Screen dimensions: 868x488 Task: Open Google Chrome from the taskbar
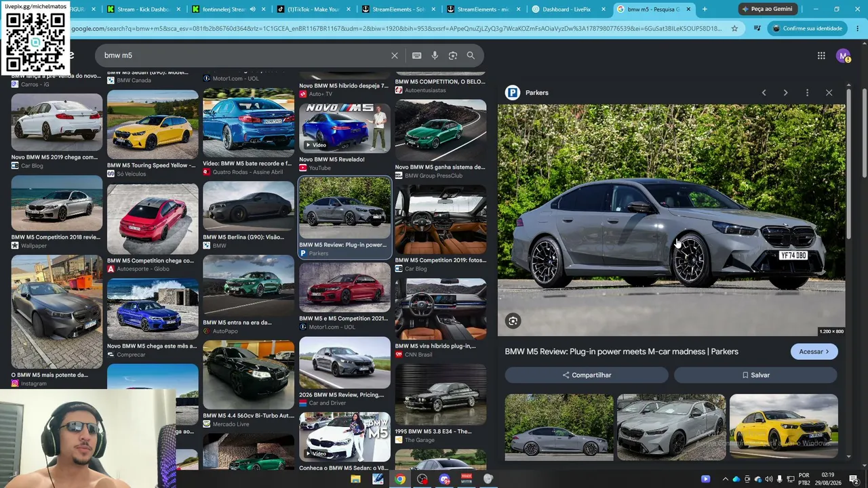pyautogui.click(x=400, y=479)
